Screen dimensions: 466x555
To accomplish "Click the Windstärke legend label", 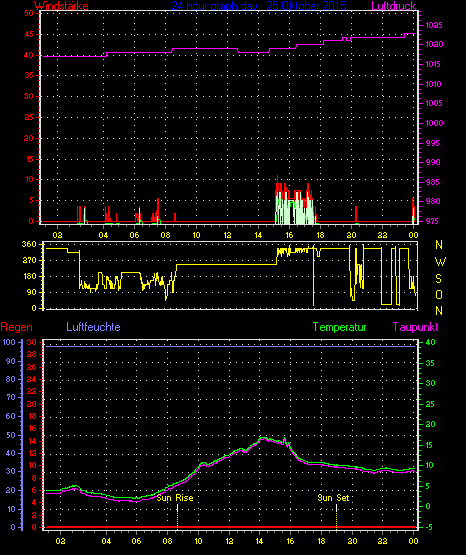I will pyautogui.click(x=61, y=6).
